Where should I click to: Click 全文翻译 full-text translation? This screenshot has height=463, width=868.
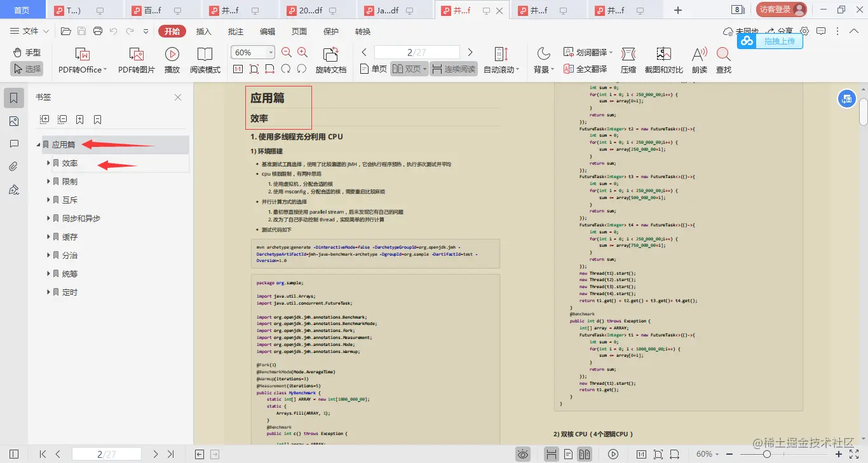[x=585, y=69]
